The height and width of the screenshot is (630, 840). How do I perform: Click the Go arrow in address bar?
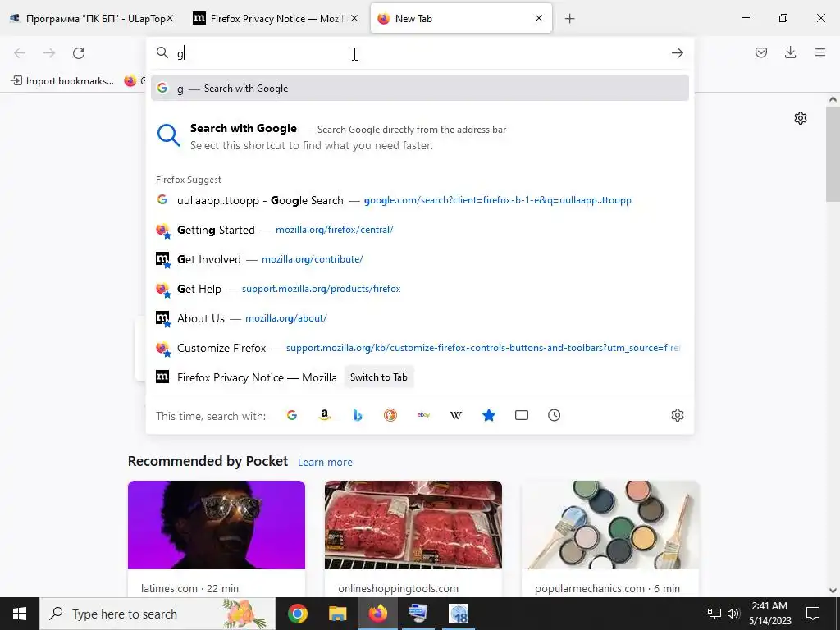pos(677,53)
